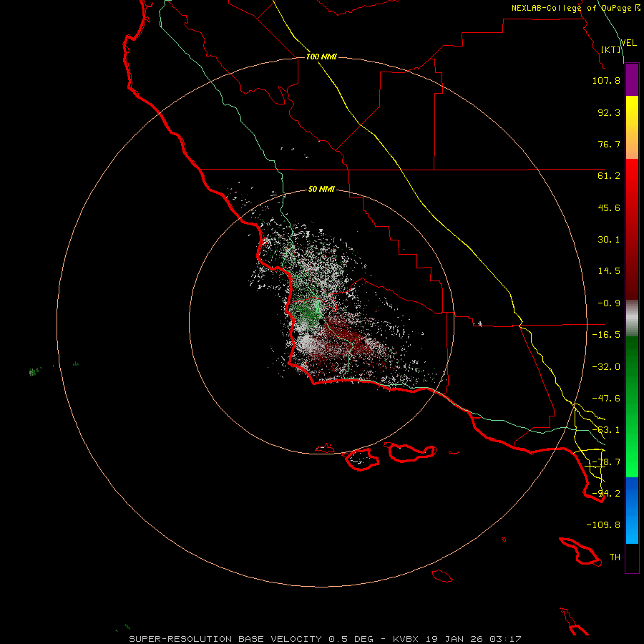The height and width of the screenshot is (644, 644).
Task: Click the 100 NMI range ring label
Action: (x=321, y=57)
